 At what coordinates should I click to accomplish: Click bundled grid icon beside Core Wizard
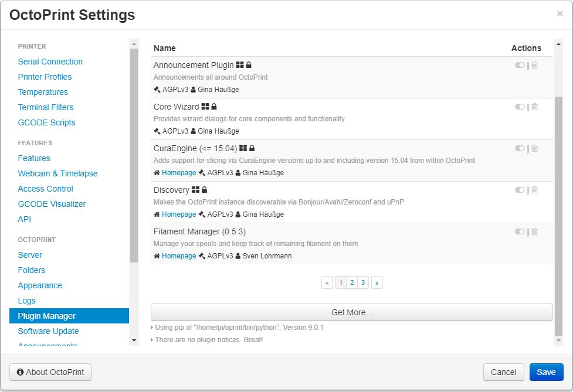coord(205,107)
